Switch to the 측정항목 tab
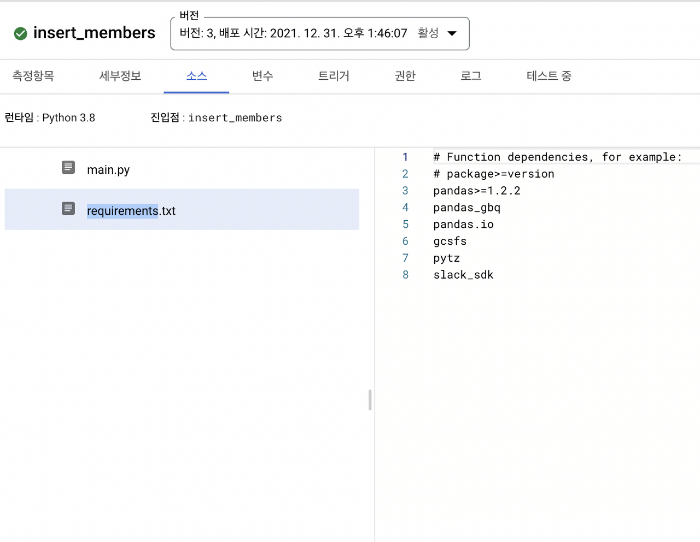Image resolution: width=700 pixels, height=542 pixels. click(x=33, y=76)
